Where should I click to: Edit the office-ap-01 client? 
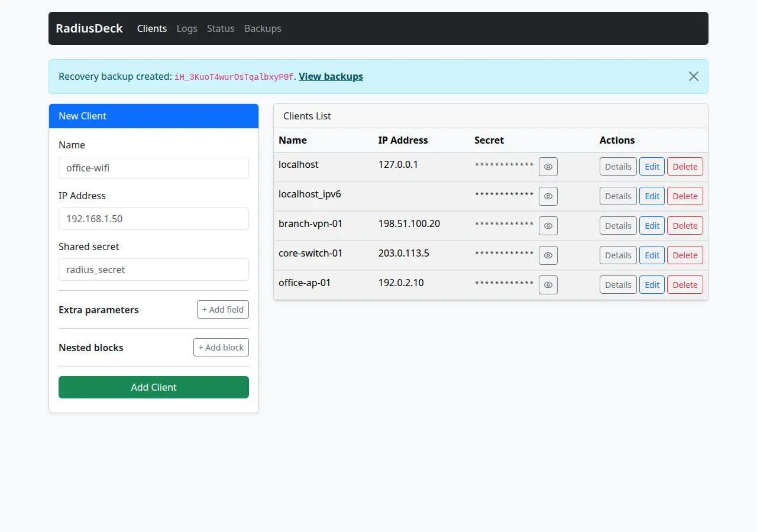click(652, 285)
